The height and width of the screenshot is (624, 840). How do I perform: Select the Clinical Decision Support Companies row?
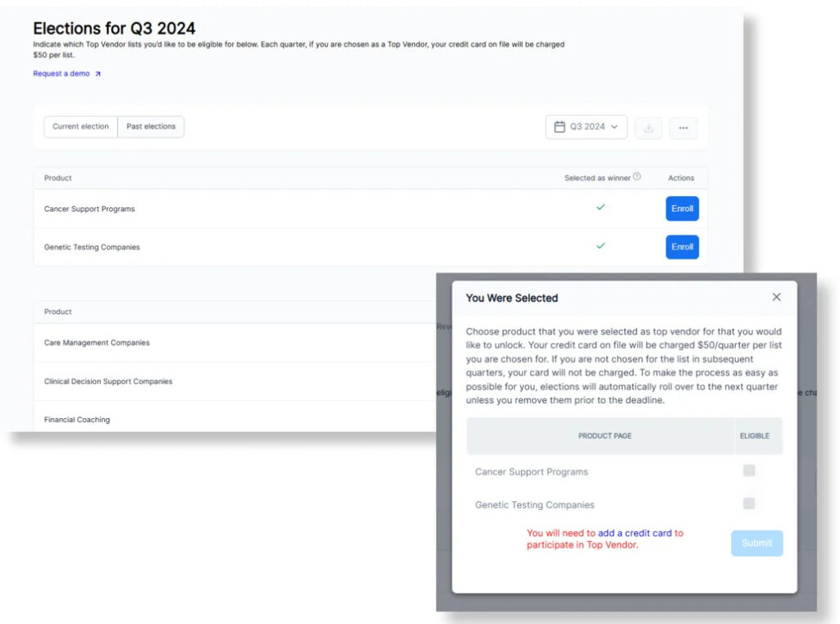tap(108, 381)
